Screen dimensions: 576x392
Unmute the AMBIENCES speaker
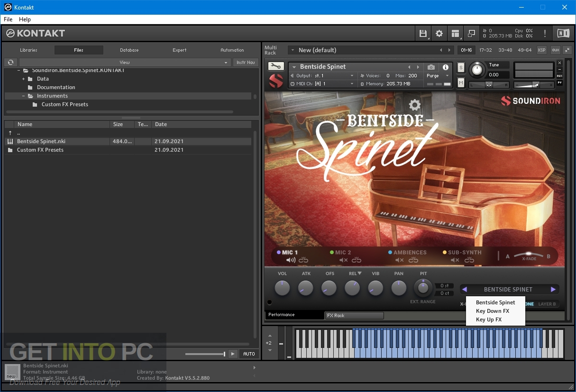point(400,260)
